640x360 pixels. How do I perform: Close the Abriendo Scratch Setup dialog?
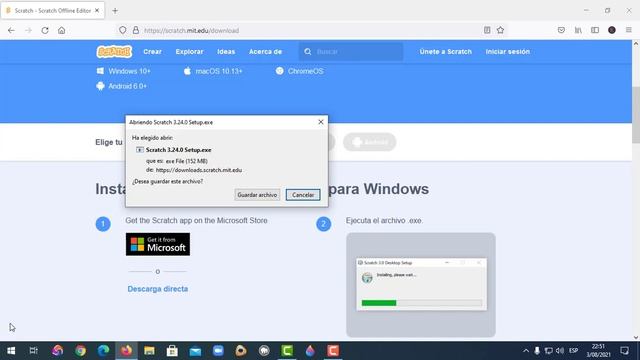(x=321, y=122)
